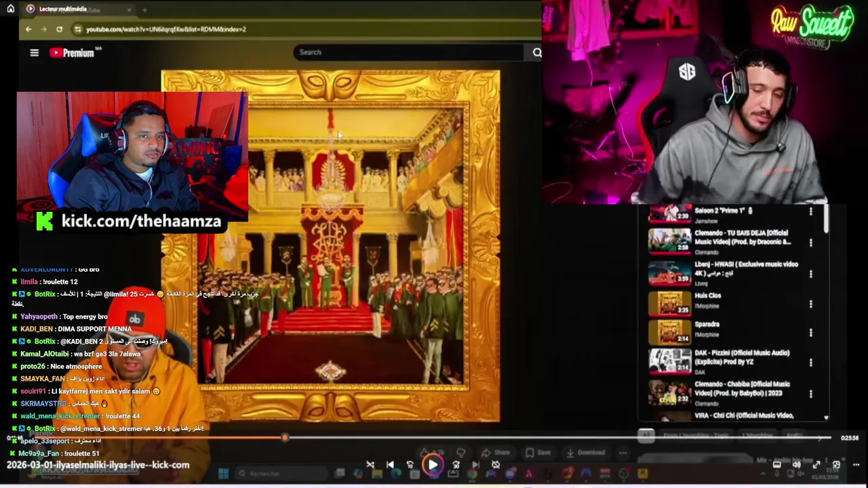Enter fullscreen in the media player
Viewport: 868px width, 488px height.
click(816, 464)
